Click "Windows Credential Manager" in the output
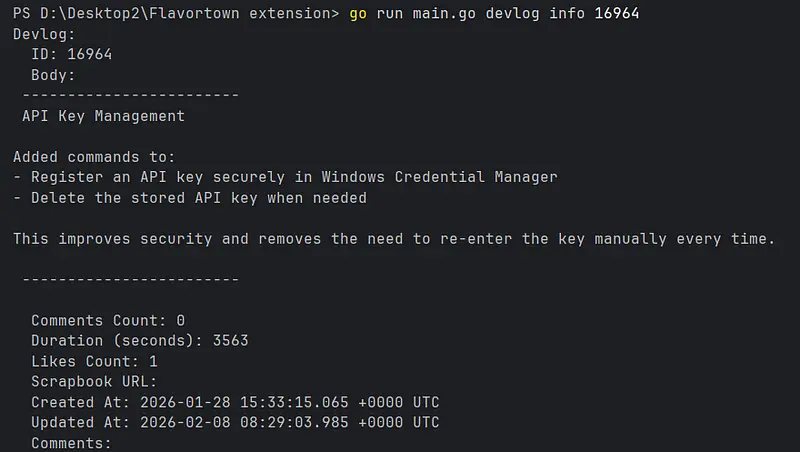The height and width of the screenshot is (452, 800). pos(440,177)
